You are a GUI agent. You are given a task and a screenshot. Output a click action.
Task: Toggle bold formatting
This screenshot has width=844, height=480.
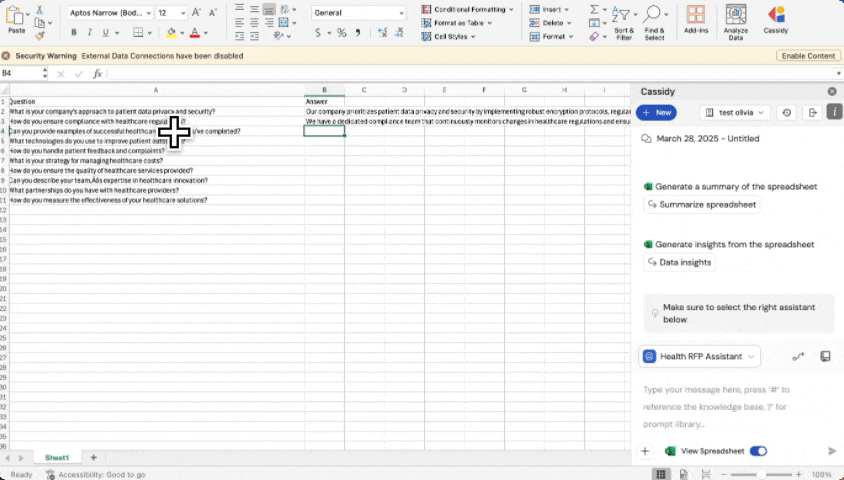point(74,33)
